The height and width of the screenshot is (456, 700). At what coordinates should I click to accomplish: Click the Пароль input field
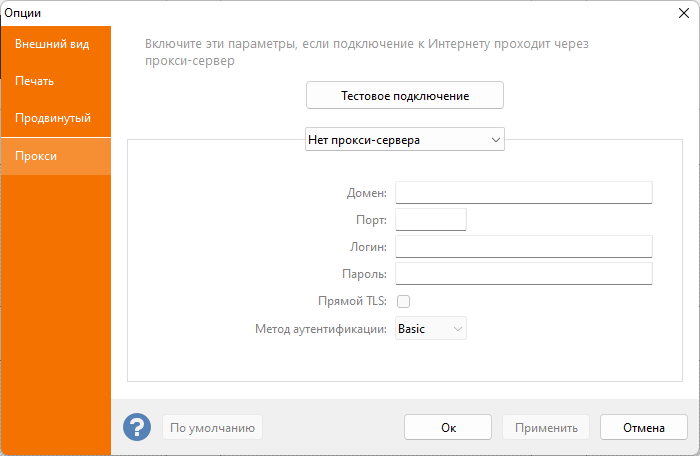(x=523, y=273)
